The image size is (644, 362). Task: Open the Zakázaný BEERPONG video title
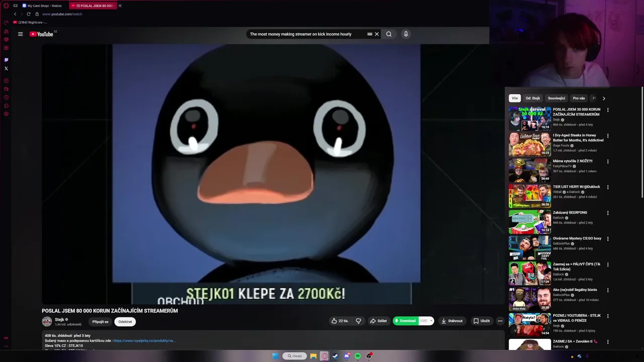(x=570, y=213)
